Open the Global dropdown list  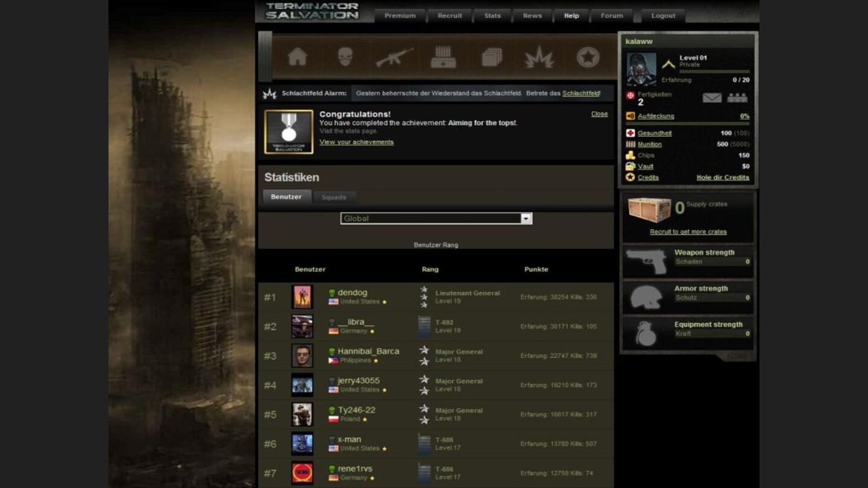(x=436, y=218)
